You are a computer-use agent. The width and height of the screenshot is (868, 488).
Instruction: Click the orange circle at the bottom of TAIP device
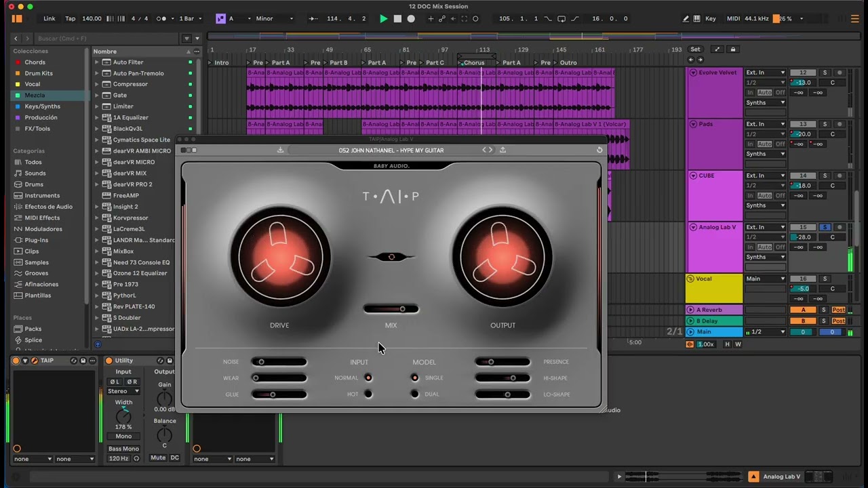(17, 448)
